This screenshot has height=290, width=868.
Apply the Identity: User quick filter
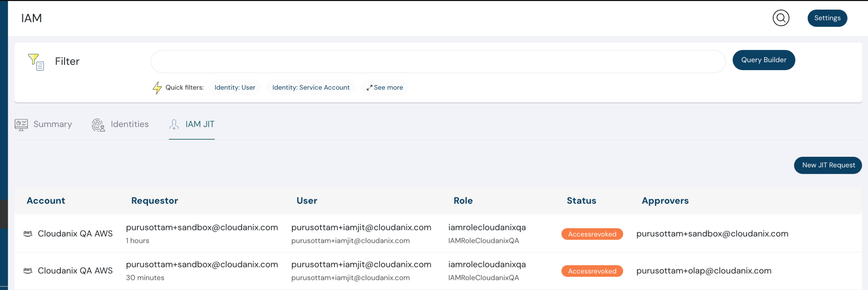(x=235, y=87)
